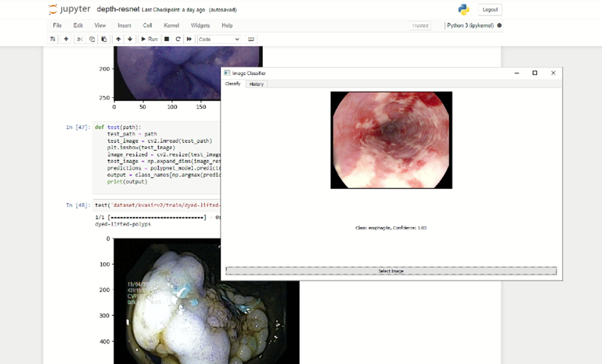The image size is (602, 364).
Task: Restart the kernel icon
Action: click(x=178, y=39)
